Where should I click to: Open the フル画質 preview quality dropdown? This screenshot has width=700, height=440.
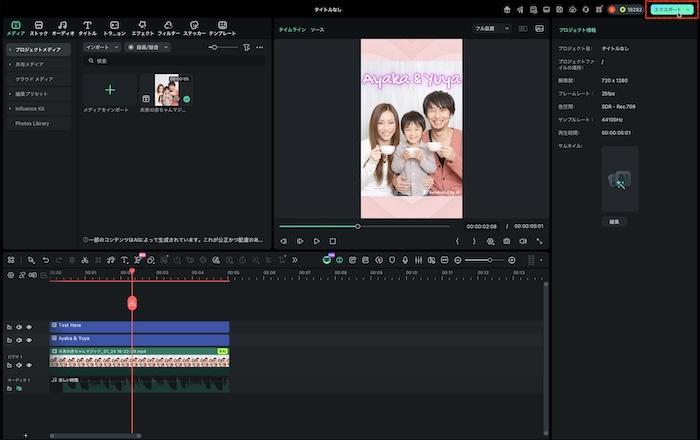coord(492,29)
